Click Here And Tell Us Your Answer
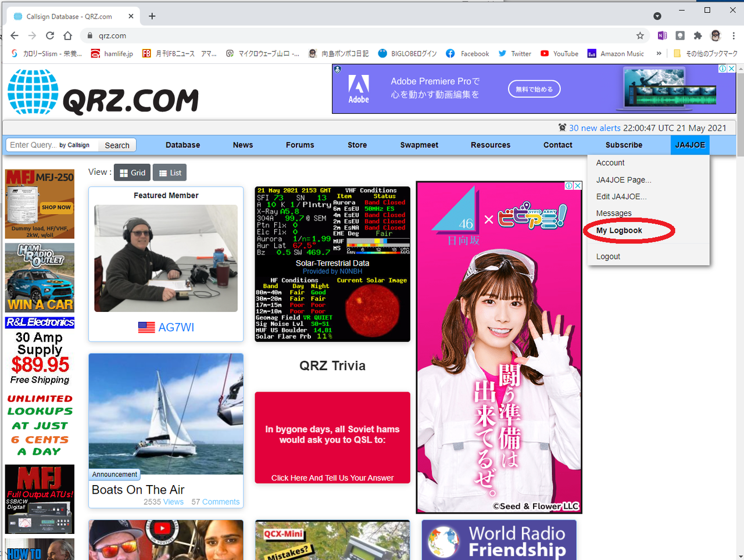Screen dimensions: 744x560 click(332, 478)
